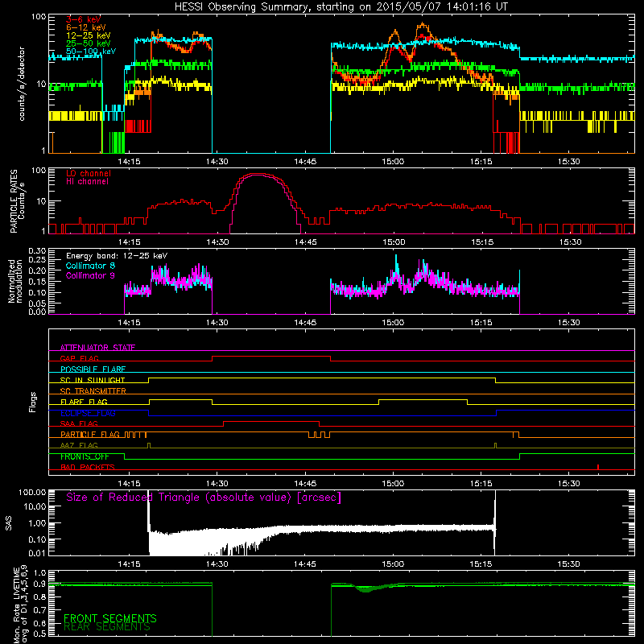Click the 12-25 keV legend label

pyautogui.click(x=89, y=35)
